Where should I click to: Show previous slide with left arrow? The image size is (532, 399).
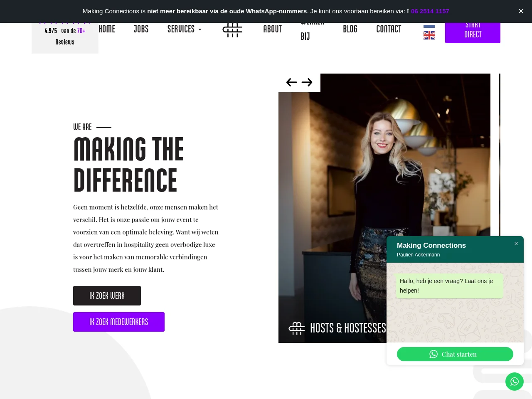(x=292, y=82)
